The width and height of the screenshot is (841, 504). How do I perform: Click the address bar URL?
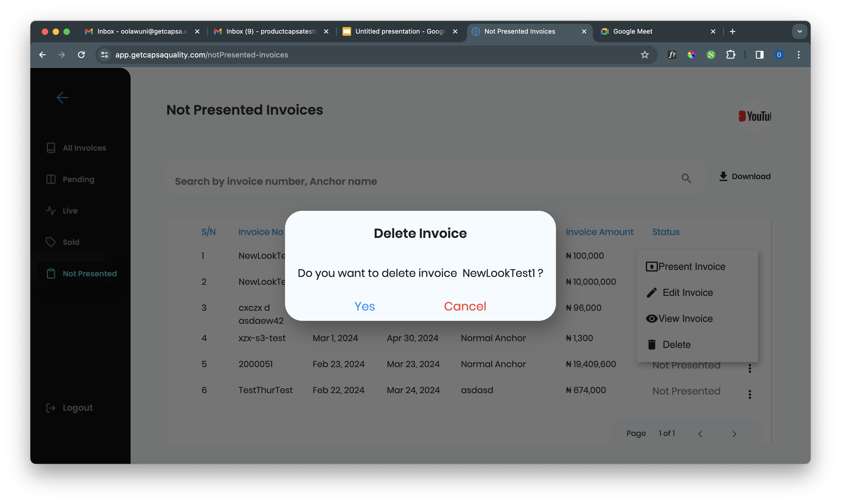coord(202,55)
